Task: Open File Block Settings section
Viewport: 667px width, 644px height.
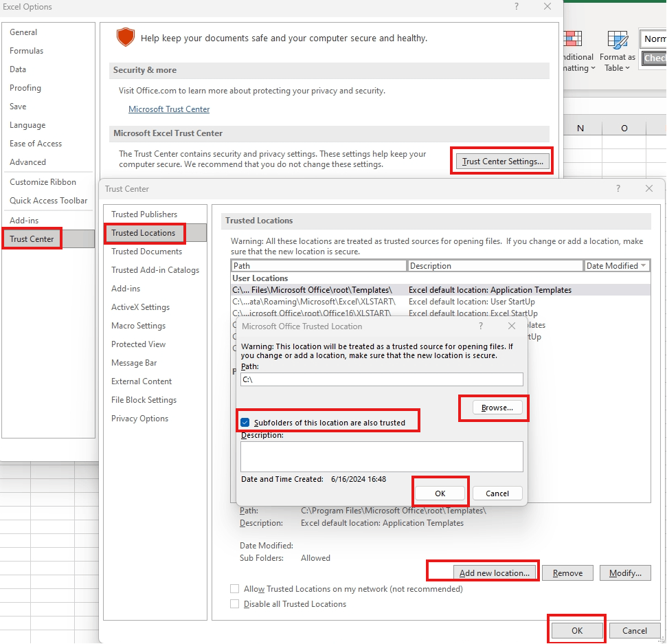Action: [144, 400]
